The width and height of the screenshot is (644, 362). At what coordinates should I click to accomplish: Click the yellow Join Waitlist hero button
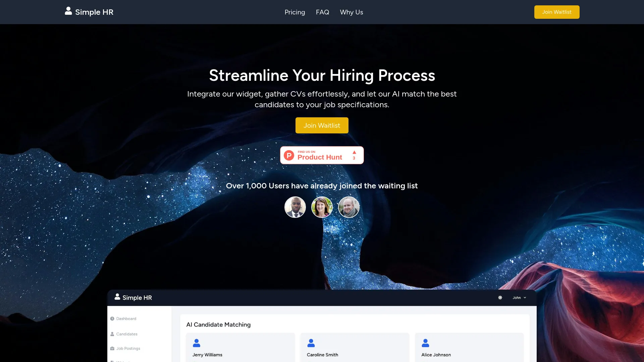pos(322,125)
